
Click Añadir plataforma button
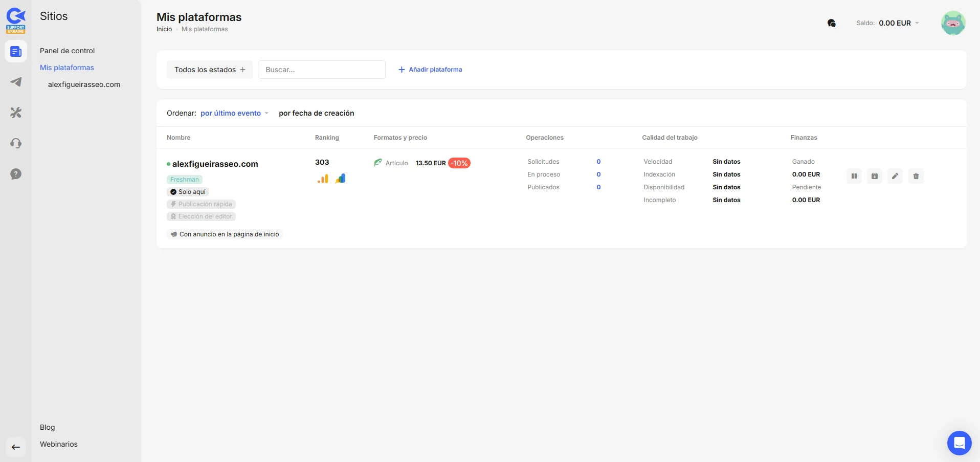[x=430, y=70]
